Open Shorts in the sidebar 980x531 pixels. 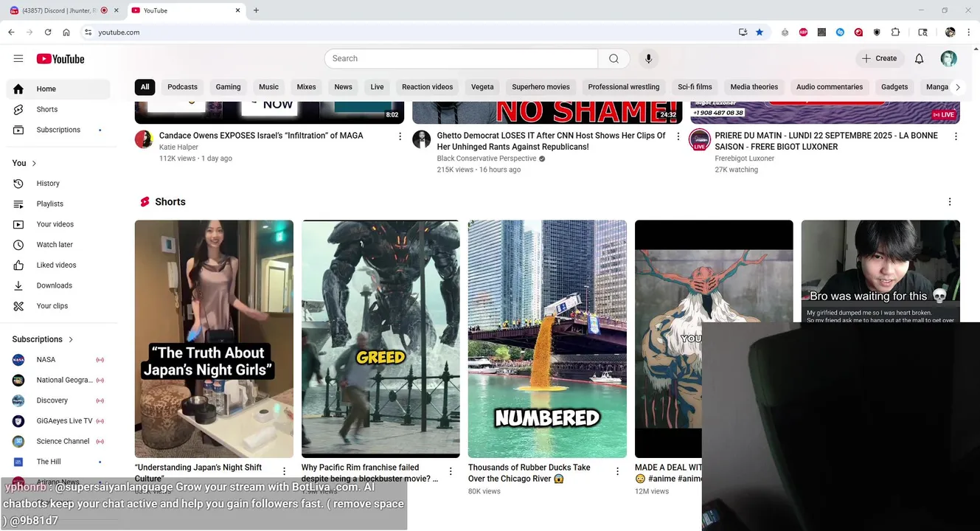tap(58, 109)
